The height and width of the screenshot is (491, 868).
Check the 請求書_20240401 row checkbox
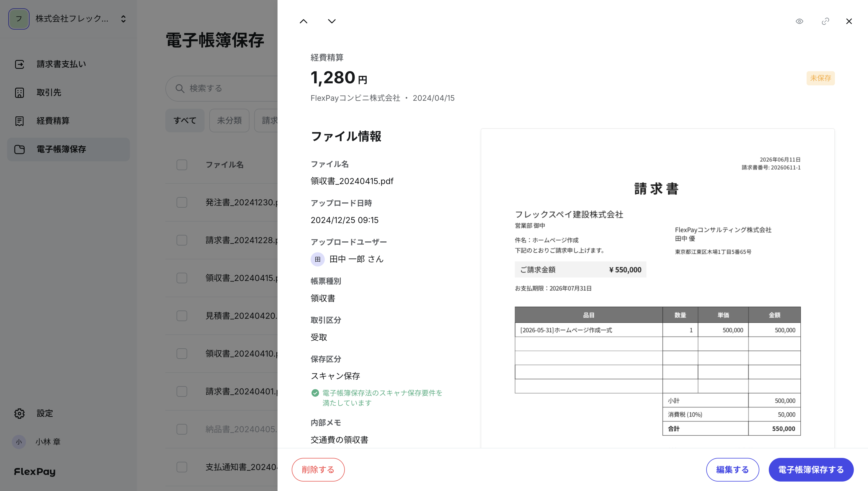pyautogui.click(x=182, y=391)
